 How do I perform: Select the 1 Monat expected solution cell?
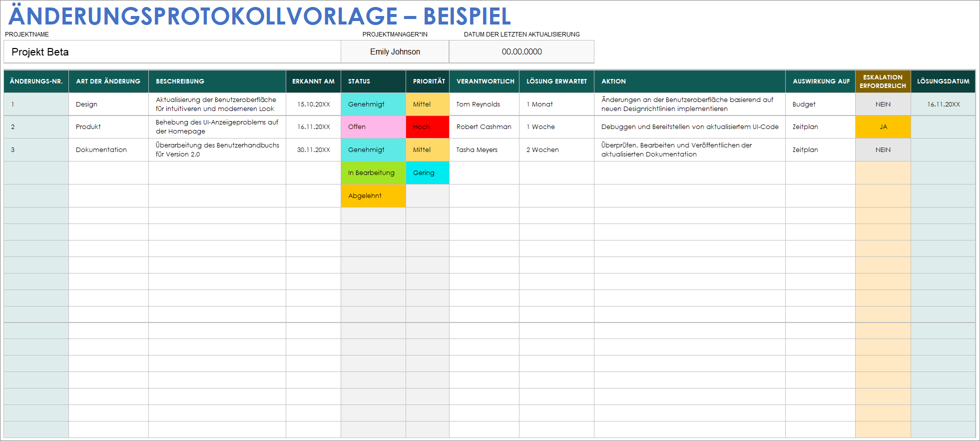(557, 104)
